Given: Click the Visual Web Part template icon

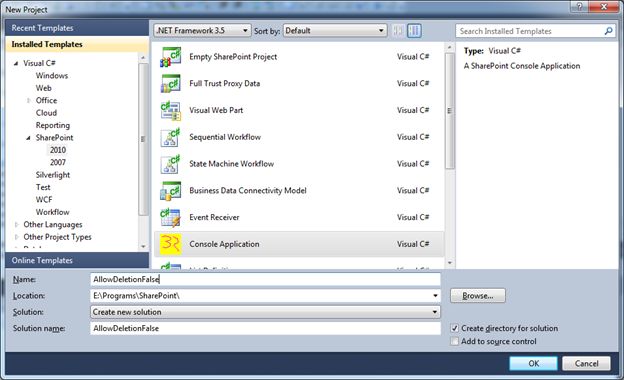Looking at the screenshot, I should coord(170,110).
